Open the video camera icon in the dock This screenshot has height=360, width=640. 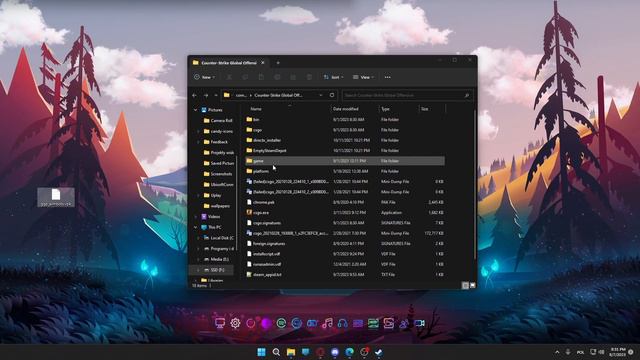(419, 323)
